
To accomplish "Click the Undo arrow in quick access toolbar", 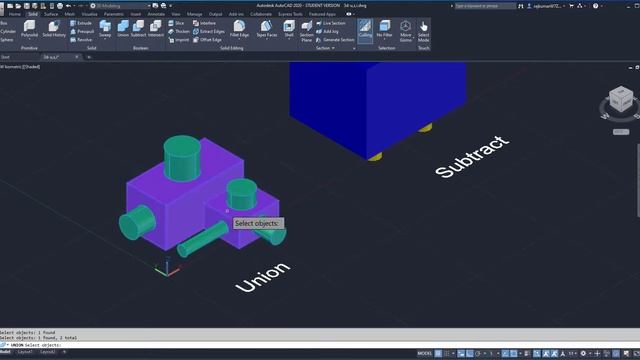I will [68, 6].
